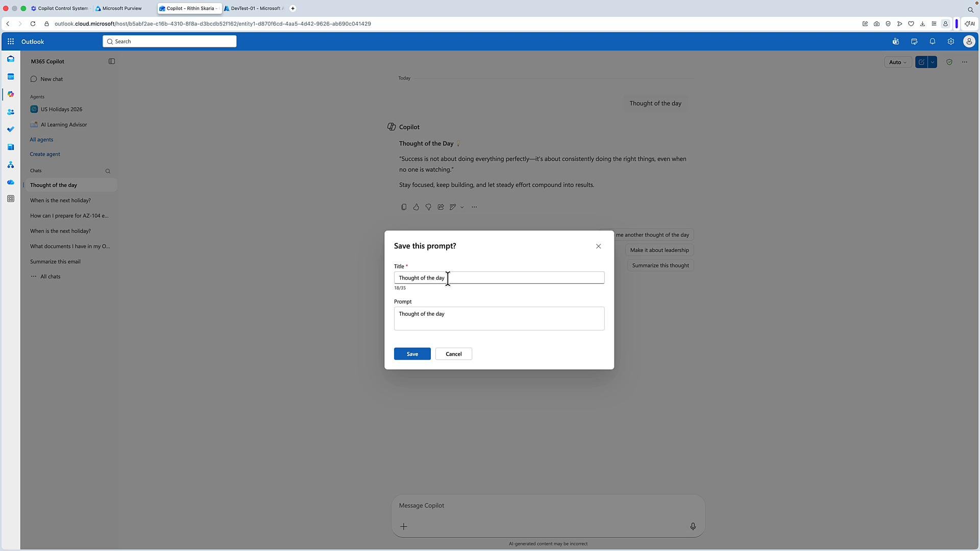Open the More apps grid icon in rail
Screen dimensions: 980x551
pos(11,199)
